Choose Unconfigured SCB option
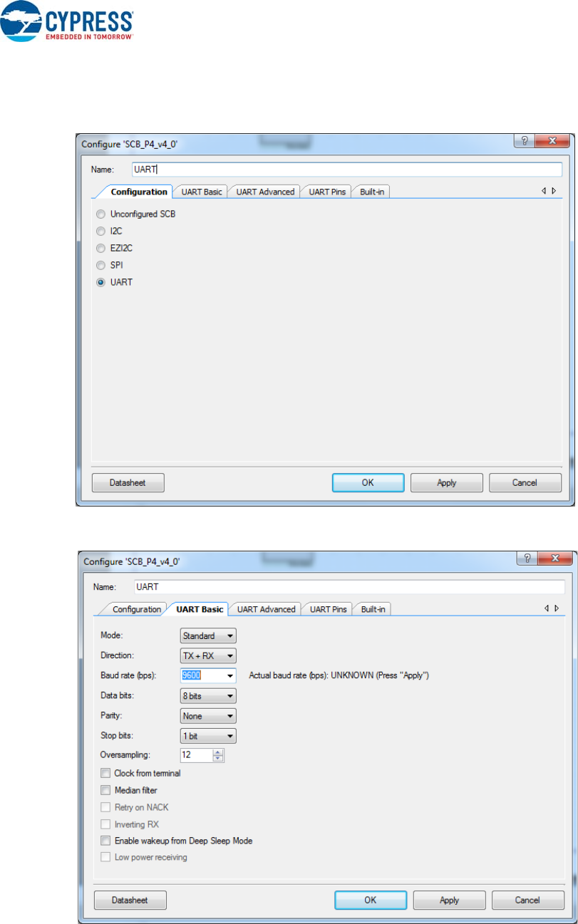This screenshot has height=924, width=578. coord(101,214)
